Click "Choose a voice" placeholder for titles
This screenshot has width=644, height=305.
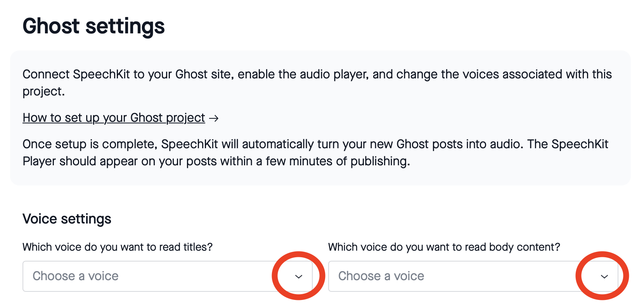(x=76, y=276)
